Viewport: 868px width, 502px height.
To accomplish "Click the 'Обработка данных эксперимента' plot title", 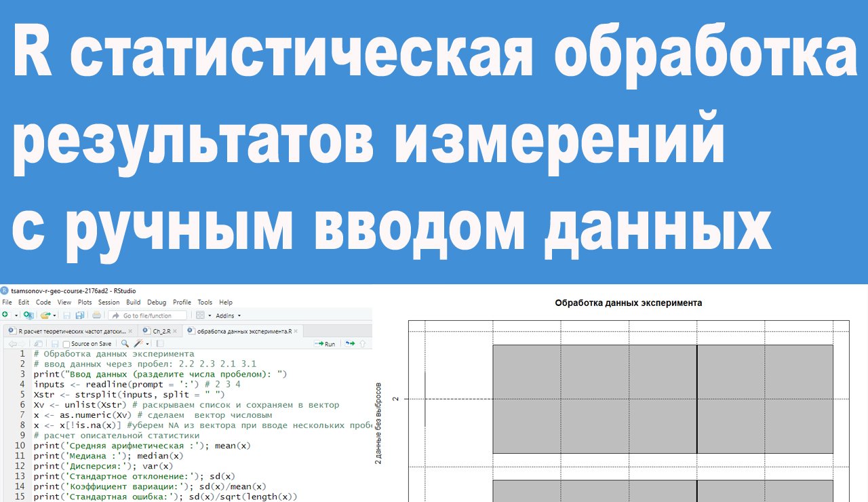I will pos(628,303).
